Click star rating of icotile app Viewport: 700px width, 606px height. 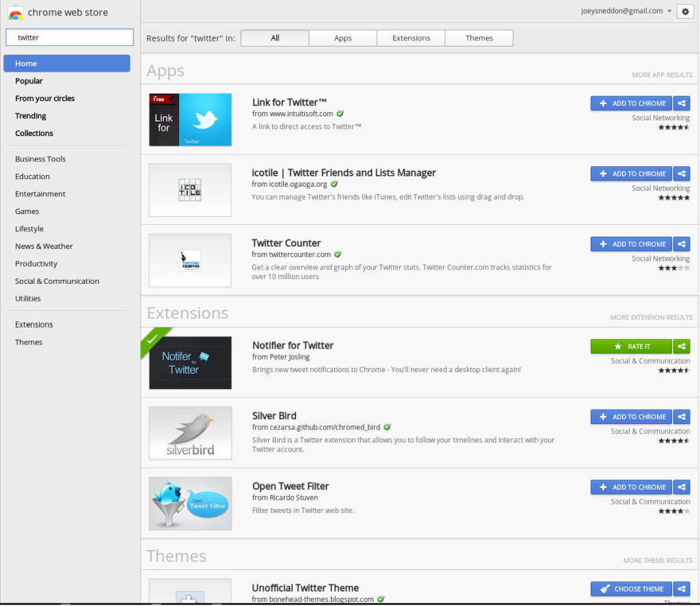coord(673,198)
